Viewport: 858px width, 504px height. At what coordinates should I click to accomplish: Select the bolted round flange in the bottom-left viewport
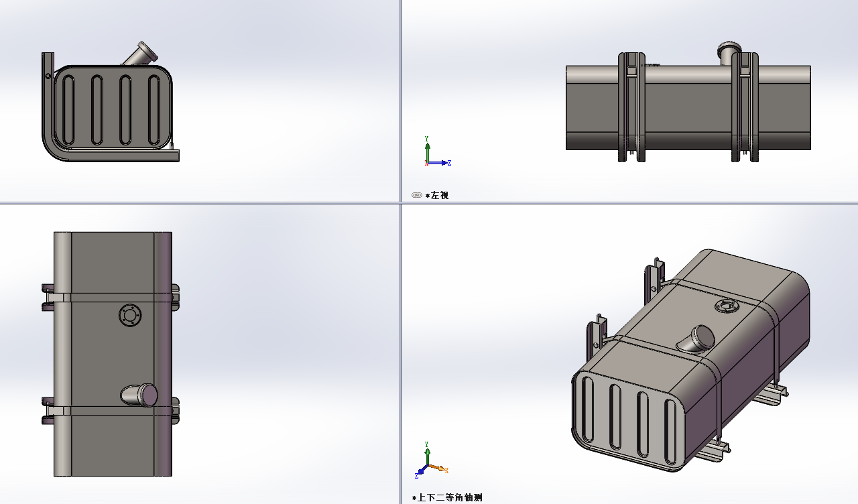129,315
